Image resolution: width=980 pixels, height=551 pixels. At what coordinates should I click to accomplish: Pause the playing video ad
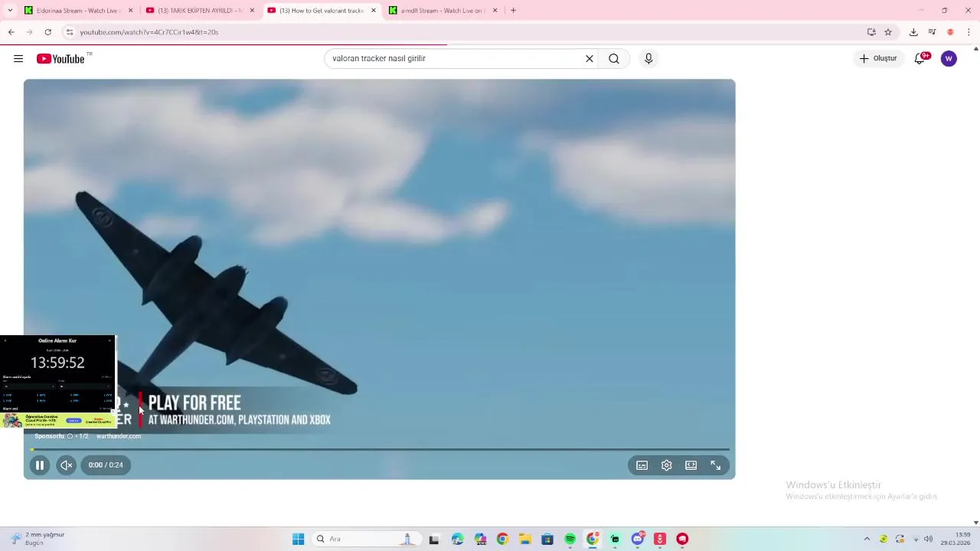pos(40,465)
